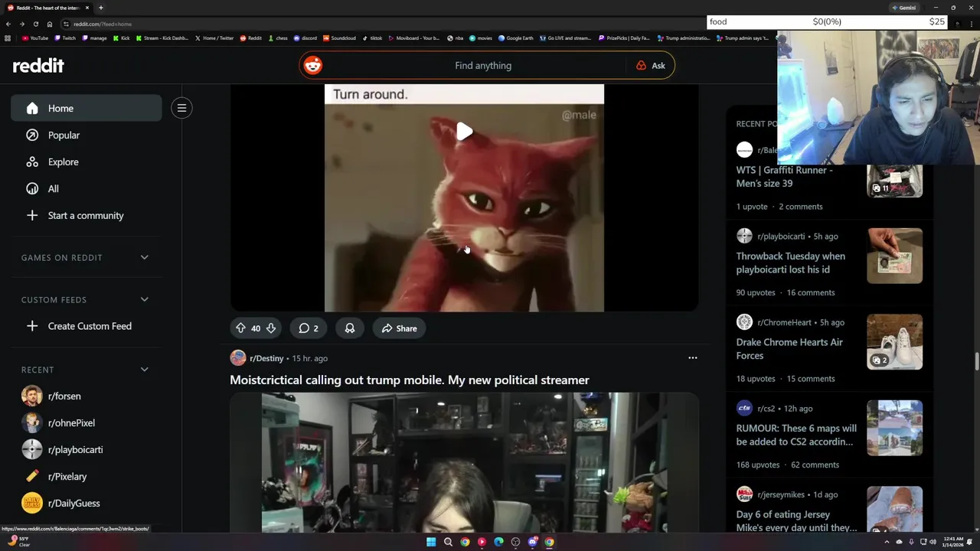Open the r/cs2 community link
This screenshot has height=551, width=980.
pyautogui.click(x=766, y=409)
